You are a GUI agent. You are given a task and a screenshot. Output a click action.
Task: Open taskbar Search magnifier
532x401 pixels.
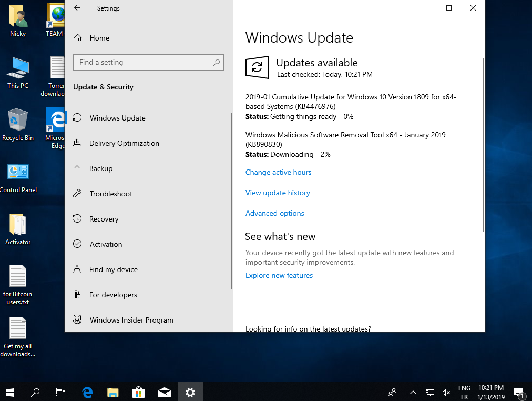[35, 393]
